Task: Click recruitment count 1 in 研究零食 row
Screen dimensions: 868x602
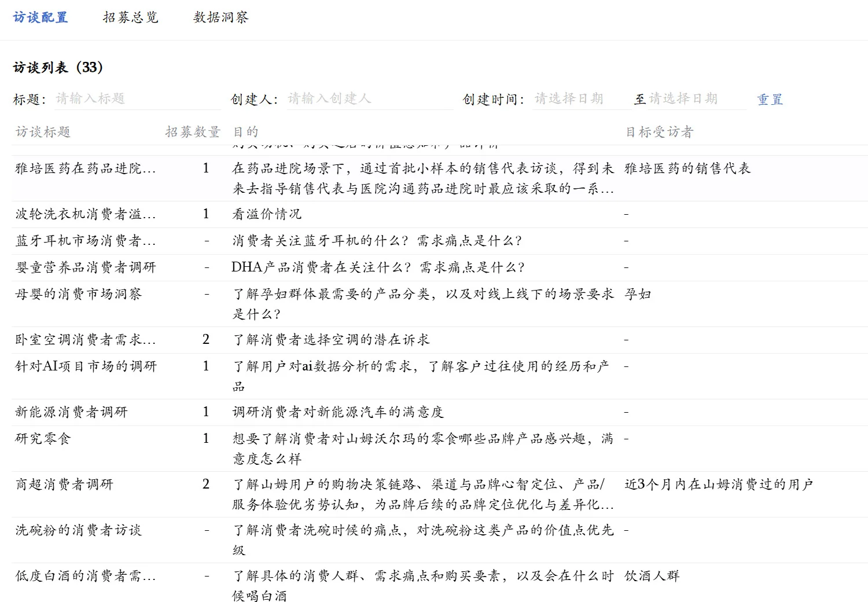Action: pyautogui.click(x=206, y=439)
